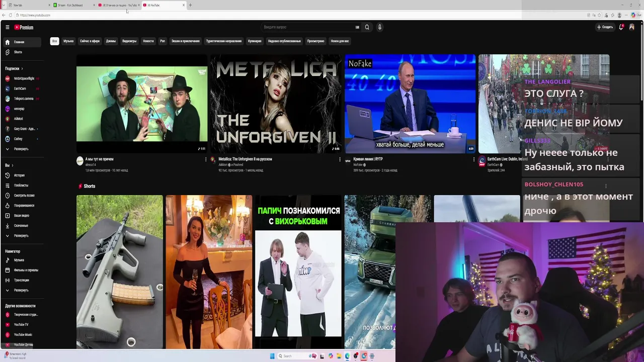Image resolution: width=644 pixels, height=362 pixels.
Task: Open Вы section chevron
Action: 13,165
